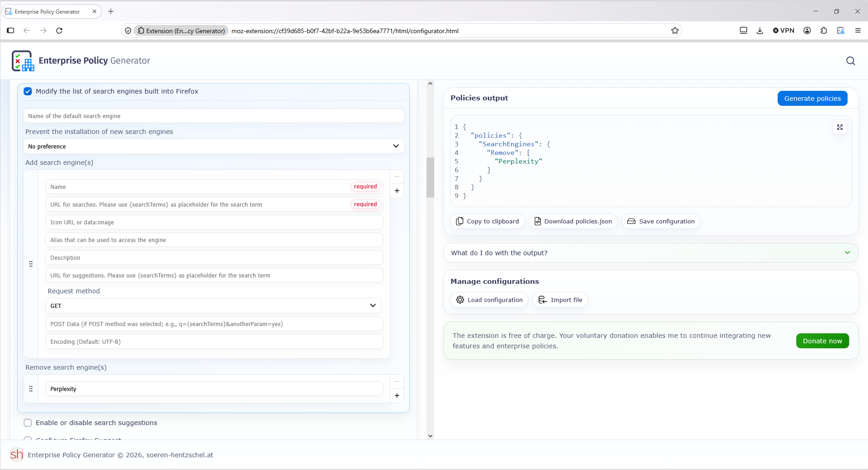Click the Enterprise Policy Generator logo icon
The height and width of the screenshot is (470, 868).
click(23, 61)
